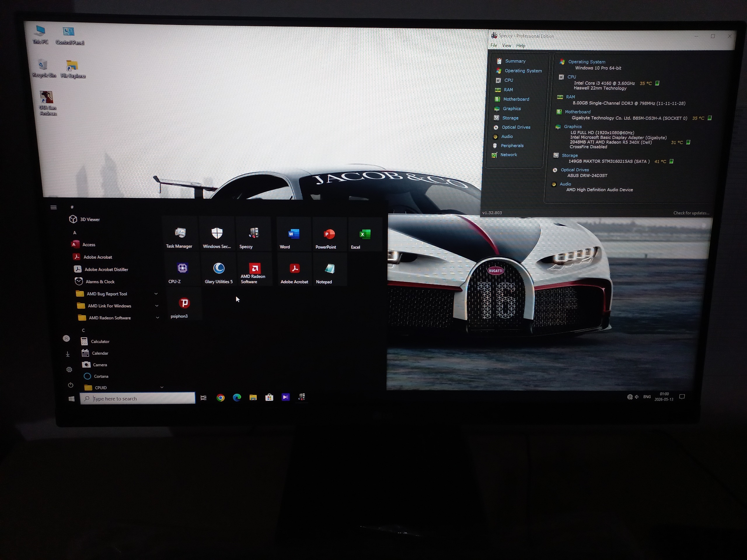This screenshot has width=747, height=560.
Task: Click the Motherboard heading in Speccy summary
Action: (577, 112)
